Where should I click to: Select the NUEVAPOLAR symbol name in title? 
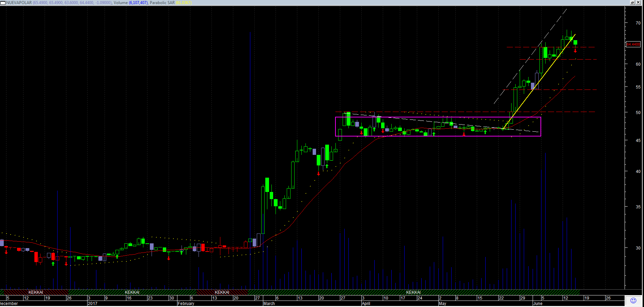(19, 3)
